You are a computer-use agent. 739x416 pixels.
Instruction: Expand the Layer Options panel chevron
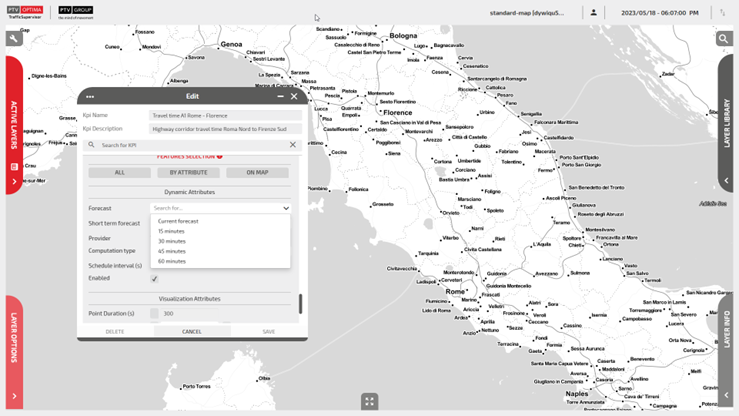(x=14, y=396)
